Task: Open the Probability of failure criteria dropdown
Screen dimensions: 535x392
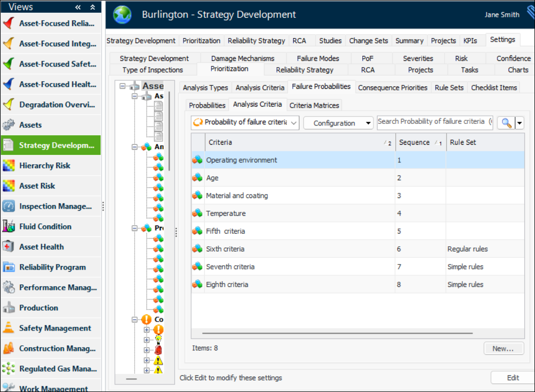Action: [x=245, y=123]
